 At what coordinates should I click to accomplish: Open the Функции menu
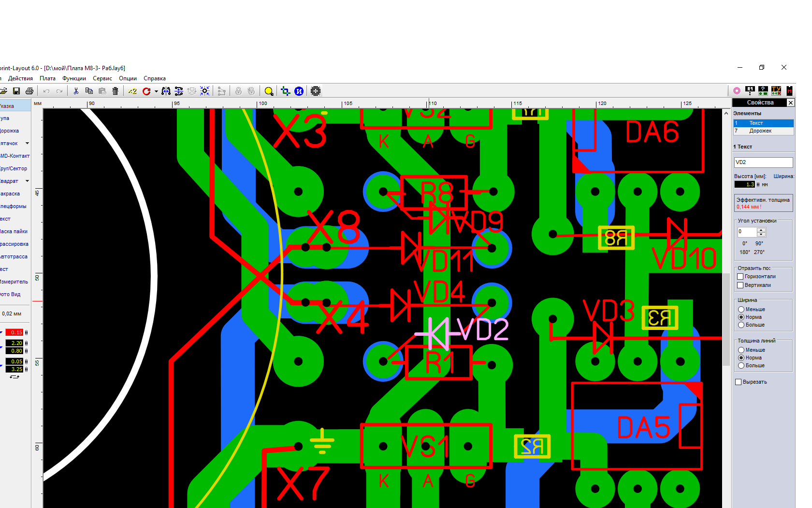(74, 78)
